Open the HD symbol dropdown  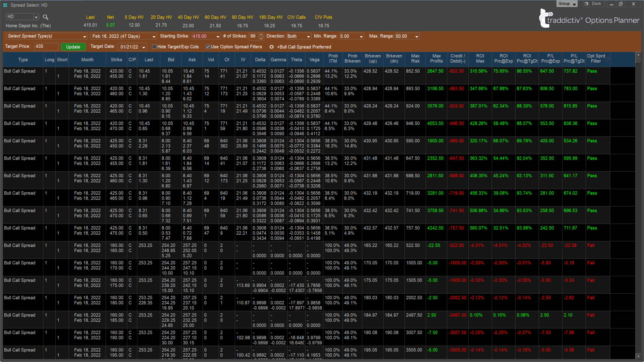pos(36,17)
